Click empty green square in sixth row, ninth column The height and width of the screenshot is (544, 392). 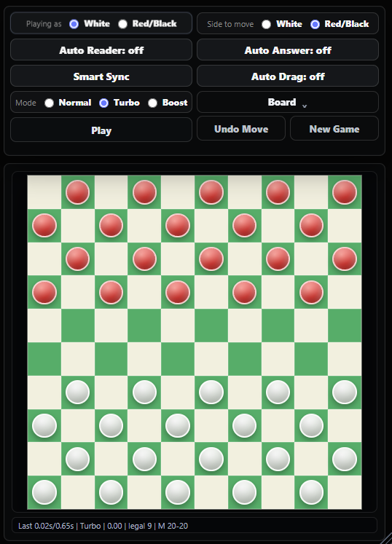[x=311, y=359]
